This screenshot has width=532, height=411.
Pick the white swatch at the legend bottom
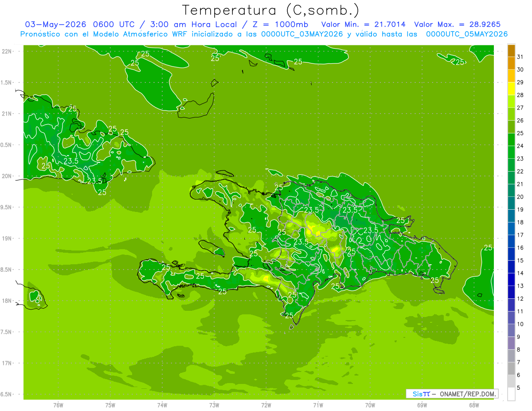[x=511, y=394]
